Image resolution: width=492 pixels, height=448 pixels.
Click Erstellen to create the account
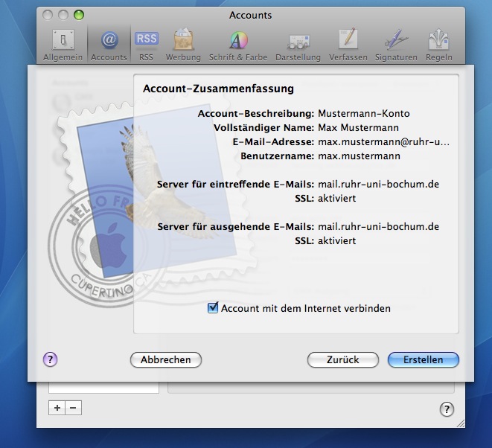(423, 359)
